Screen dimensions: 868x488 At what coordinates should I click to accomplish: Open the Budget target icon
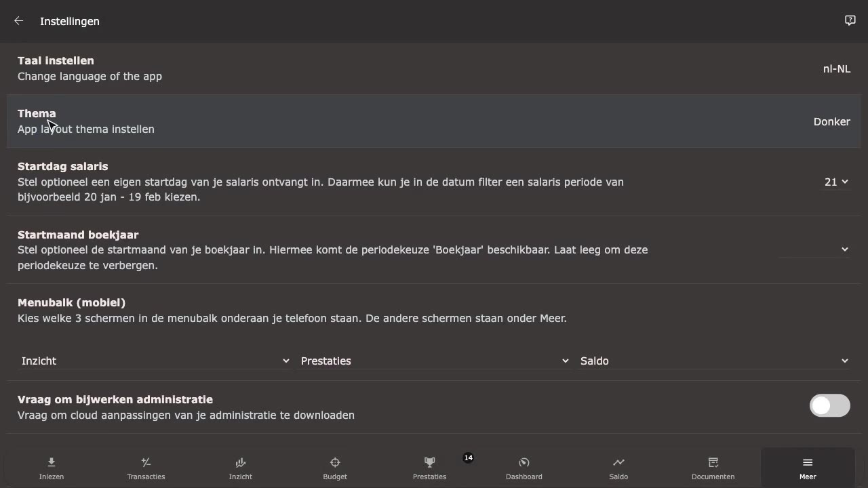tap(335, 462)
